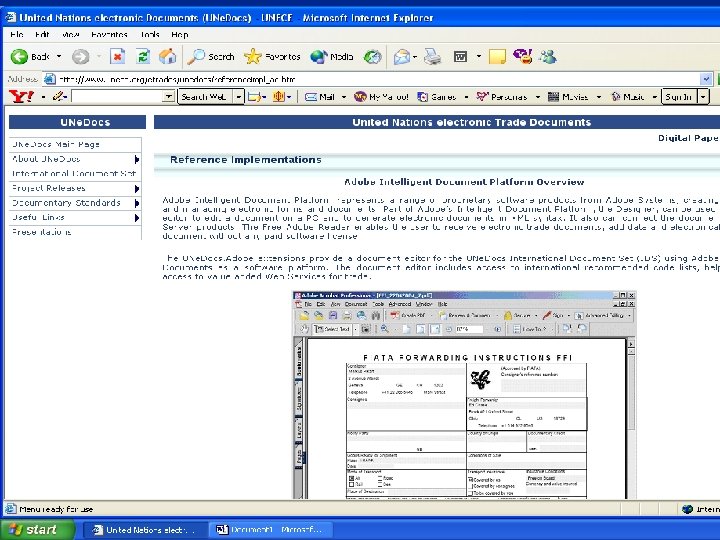This screenshot has width=720, height=540.
Task: Click the Yahoo! logo icon
Action: click(21, 96)
